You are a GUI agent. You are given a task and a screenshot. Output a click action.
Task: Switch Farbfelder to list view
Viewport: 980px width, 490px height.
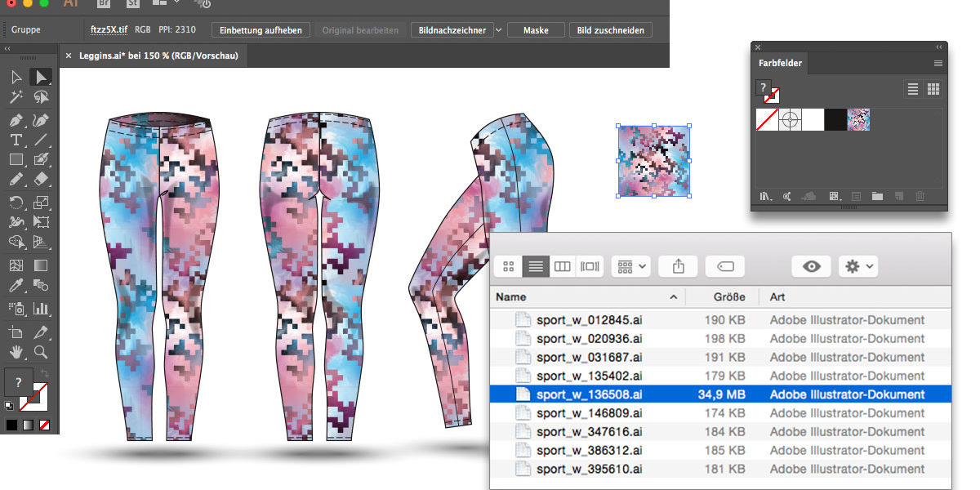coord(913,89)
